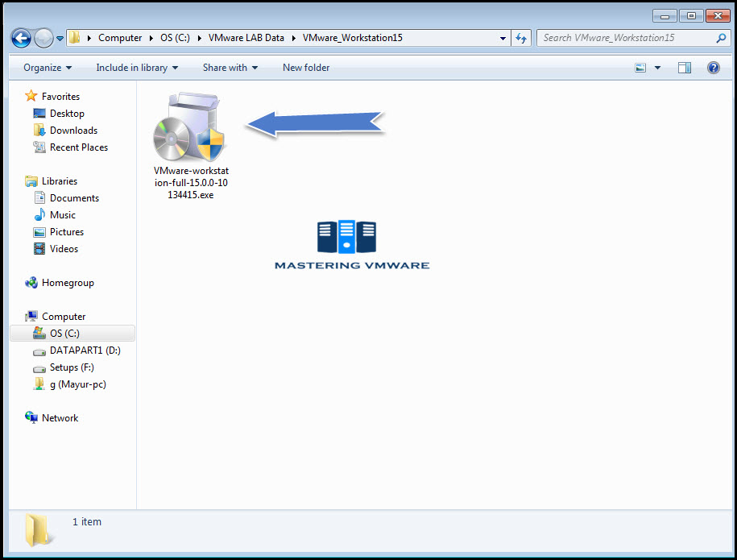The width and height of the screenshot is (737, 560).
Task: Open the Share with menu
Action: coord(230,68)
